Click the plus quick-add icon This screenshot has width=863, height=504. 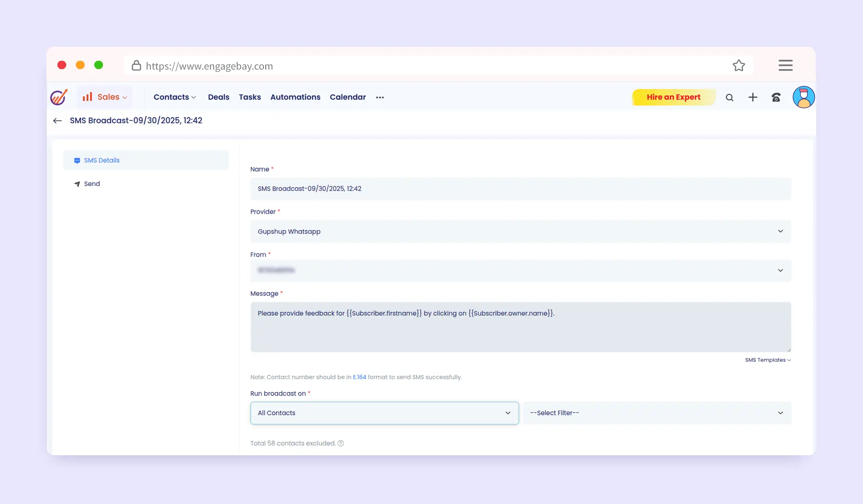click(x=753, y=97)
